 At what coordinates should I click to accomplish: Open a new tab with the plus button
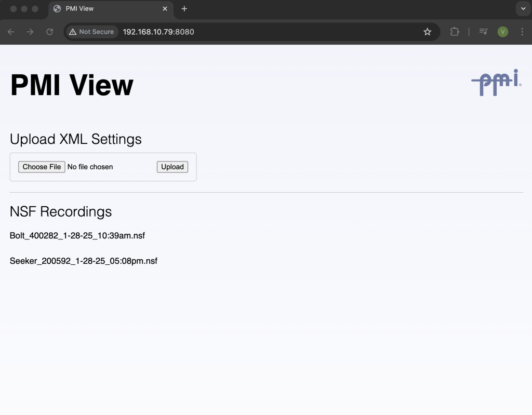coord(184,9)
